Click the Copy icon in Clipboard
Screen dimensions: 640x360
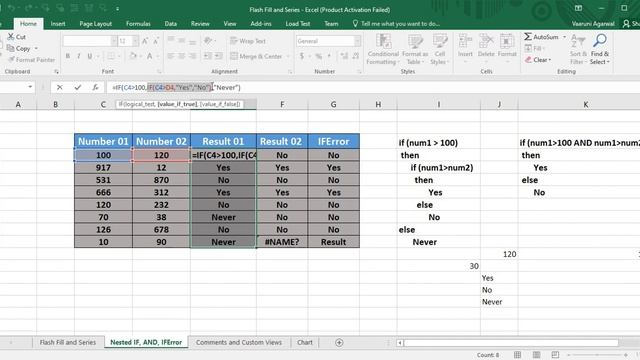[x=11, y=48]
